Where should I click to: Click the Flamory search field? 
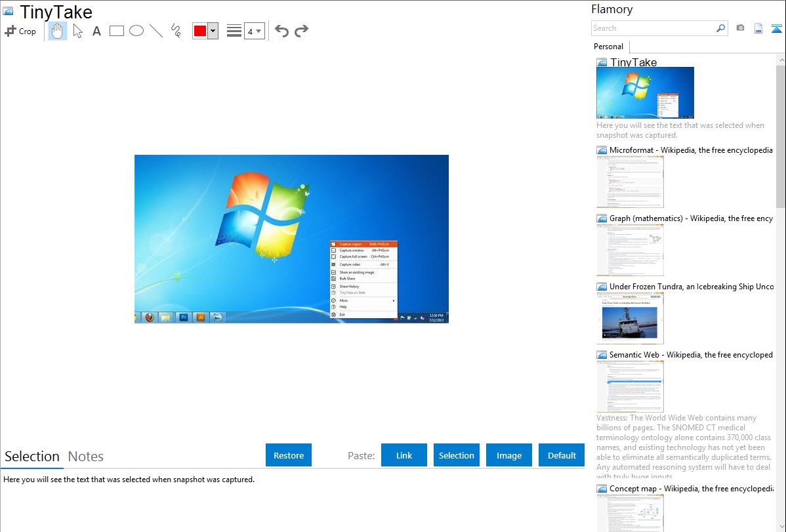pyautogui.click(x=653, y=28)
